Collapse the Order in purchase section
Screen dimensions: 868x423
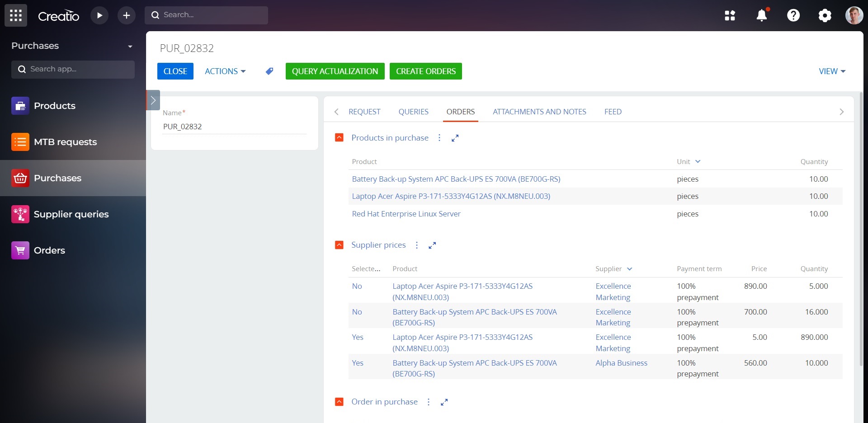[x=339, y=402]
